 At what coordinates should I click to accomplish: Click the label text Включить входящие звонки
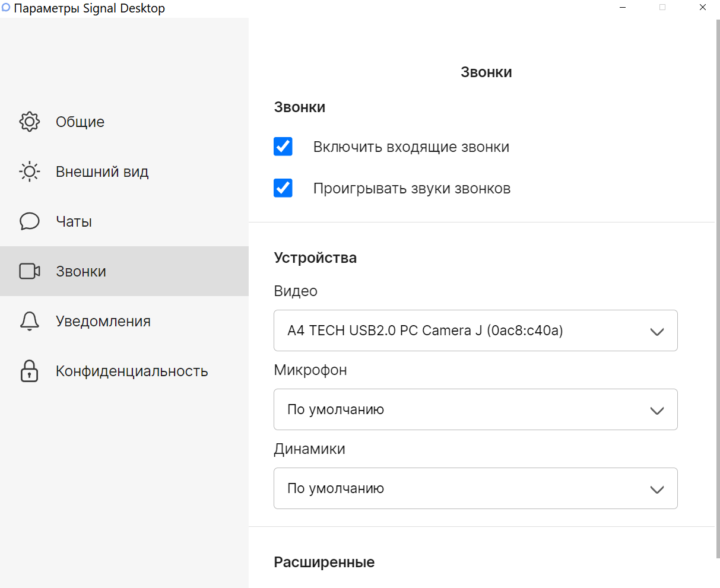[x=411, y=147]
